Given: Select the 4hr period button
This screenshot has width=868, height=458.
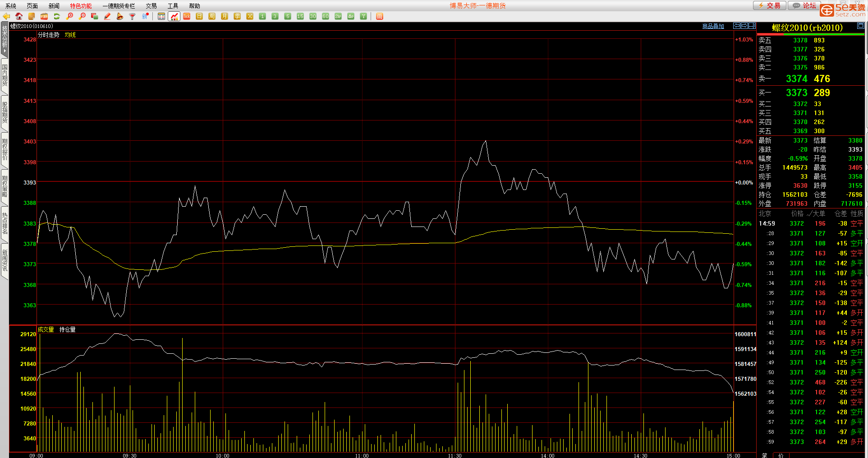Looking at the screenshot, I should [x=351, y=16].
